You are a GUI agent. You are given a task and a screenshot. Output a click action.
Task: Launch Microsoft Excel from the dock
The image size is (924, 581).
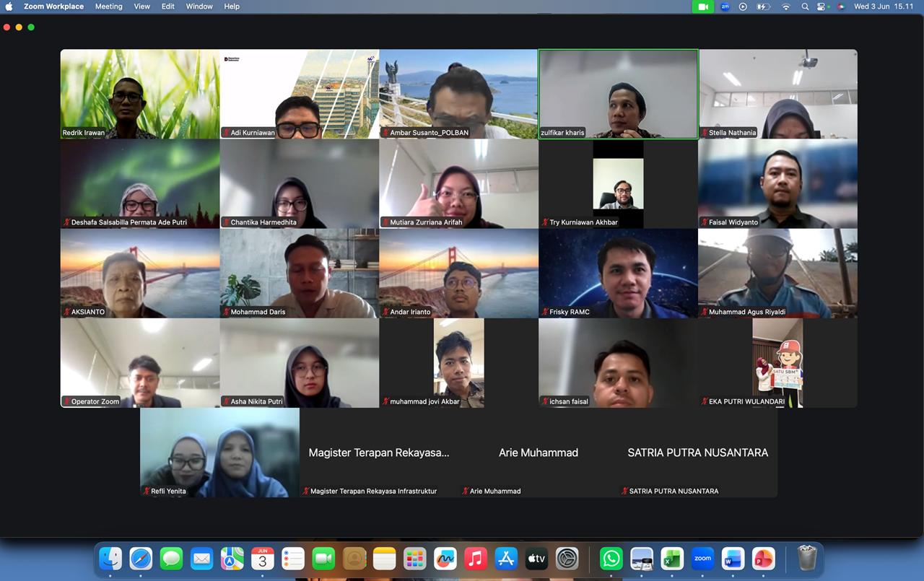pyautogui.click(x=672, y=559)
